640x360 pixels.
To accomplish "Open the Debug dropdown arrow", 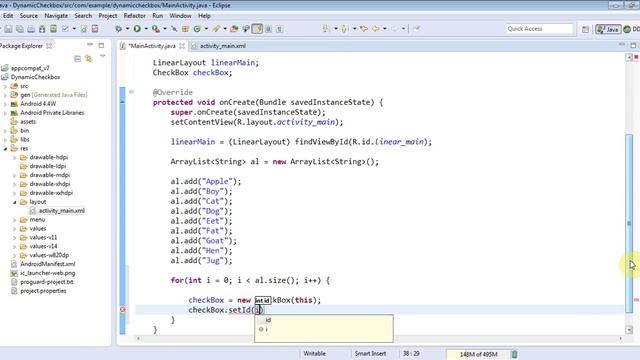I will (127, 29).
